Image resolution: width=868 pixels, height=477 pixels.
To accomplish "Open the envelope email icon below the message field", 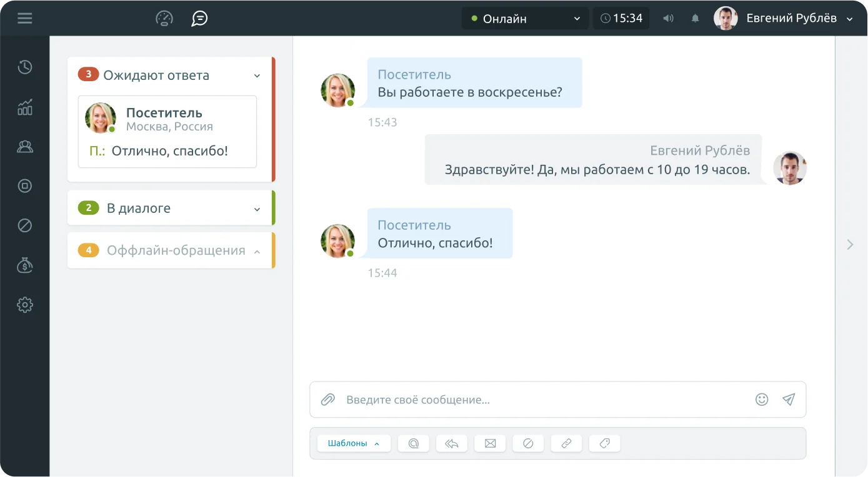I will [x=490, y=443].
